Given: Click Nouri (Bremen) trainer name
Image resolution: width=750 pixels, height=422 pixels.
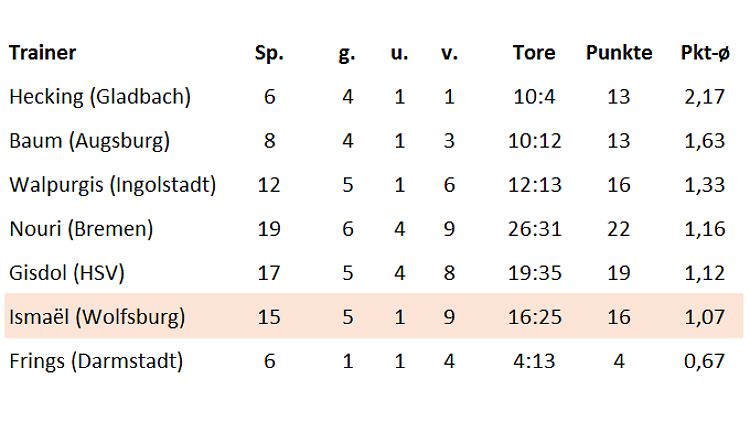Looking at the screenshot, I should (x=81, y=229).
